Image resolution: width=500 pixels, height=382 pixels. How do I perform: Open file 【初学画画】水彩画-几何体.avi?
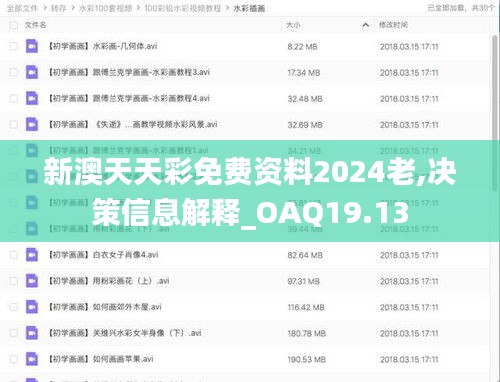[103, 46]
